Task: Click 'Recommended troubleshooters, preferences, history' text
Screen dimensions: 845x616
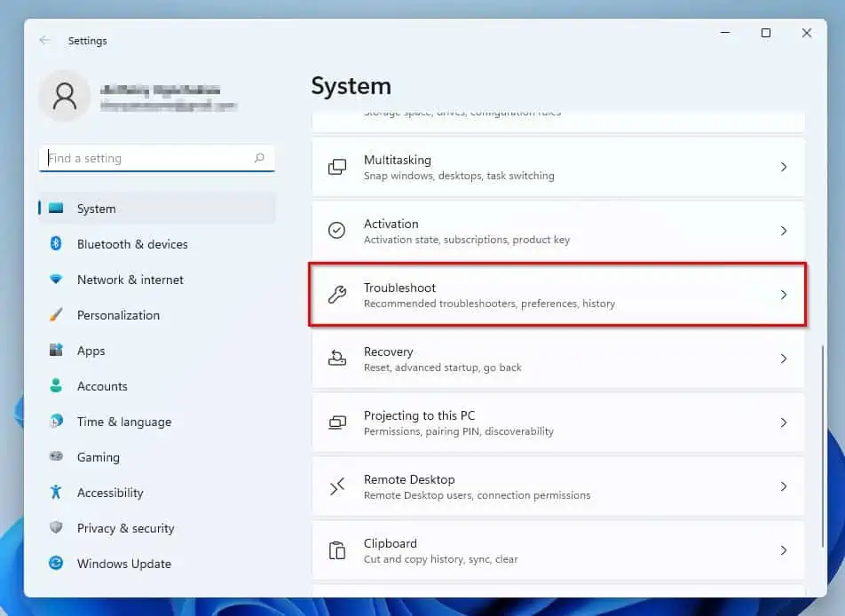Action: (489, 304)
